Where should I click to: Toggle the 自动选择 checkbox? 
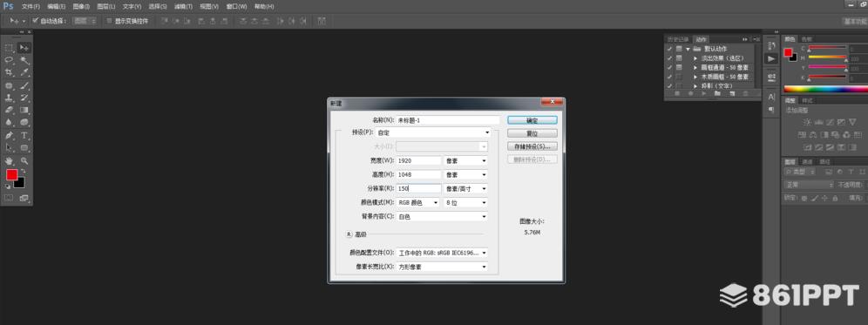pyautogui.click(x=36, y=21)
